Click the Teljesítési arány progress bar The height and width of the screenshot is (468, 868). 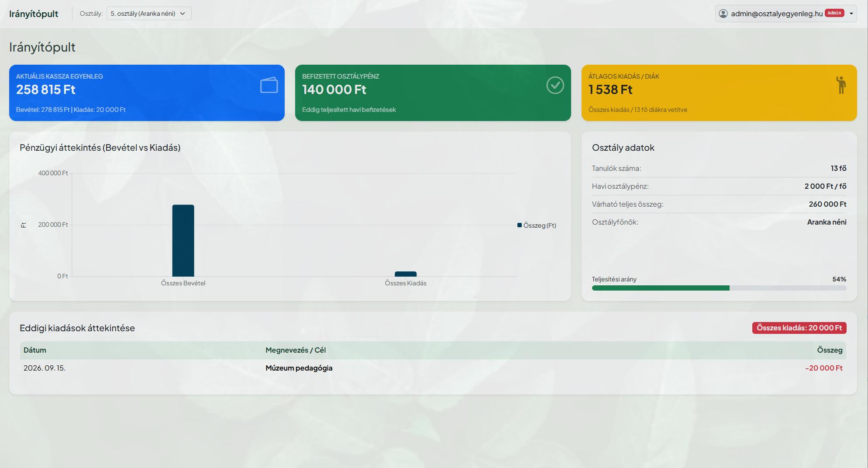719,288
